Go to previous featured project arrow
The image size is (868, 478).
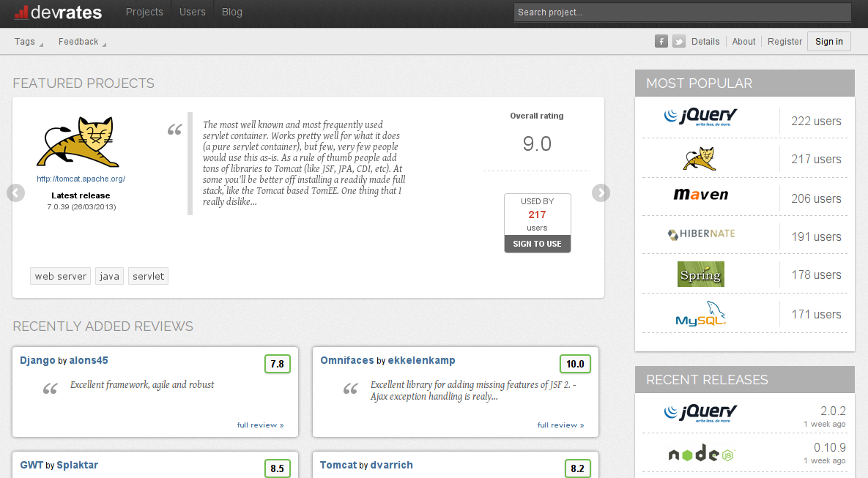pyautogui.click(x=16, y=193)
